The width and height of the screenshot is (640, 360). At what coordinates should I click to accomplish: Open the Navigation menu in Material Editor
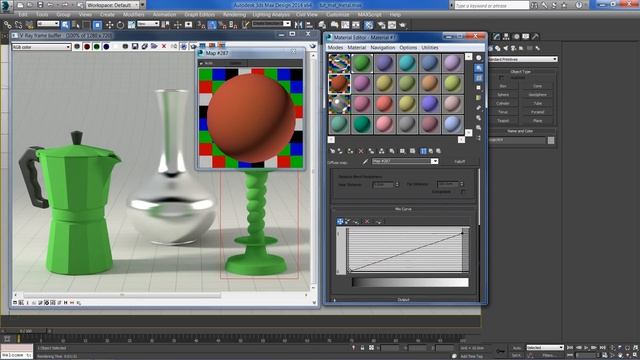tap(382, 48)
